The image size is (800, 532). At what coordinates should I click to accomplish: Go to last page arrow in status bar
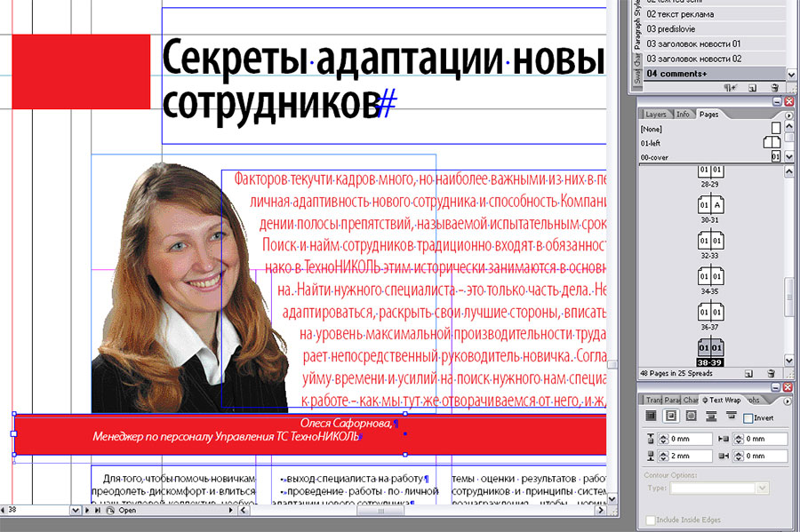point(97,510)
